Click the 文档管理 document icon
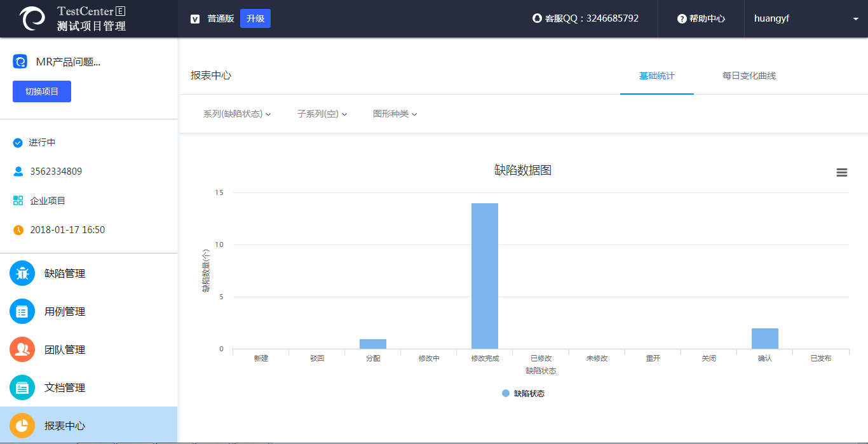Viewport: 868px width, 444px height. 22,387
